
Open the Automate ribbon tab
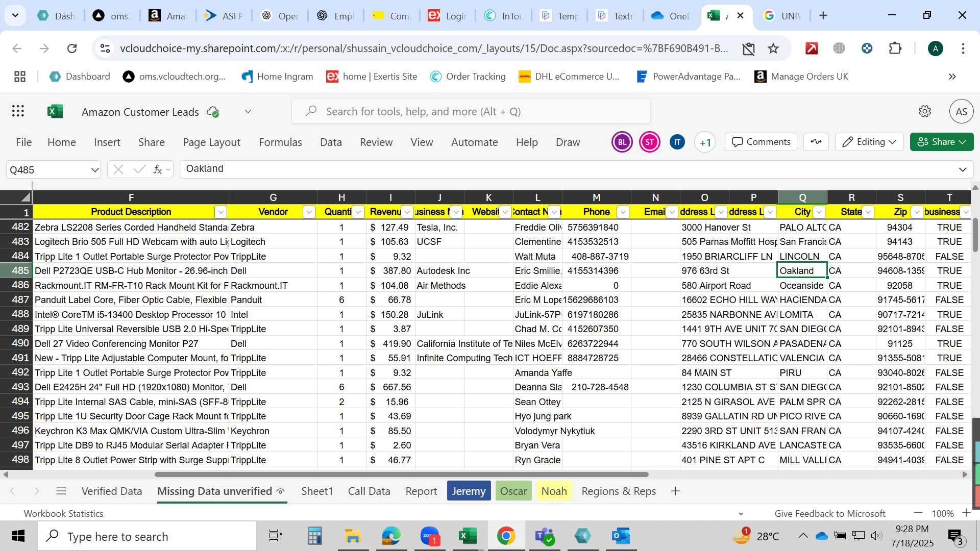click(x=474, y=142)
